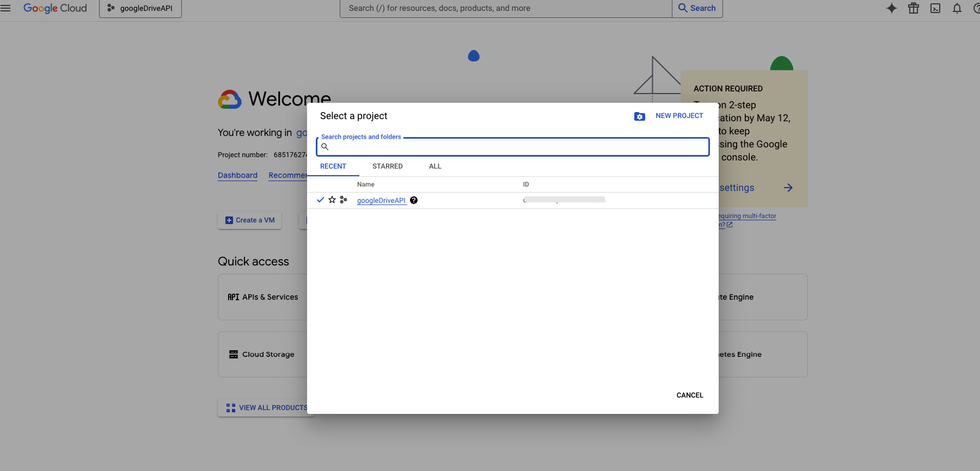Open the hamburger navigation menu
This screenshot has width=980, height=471.
click(5, 8)
